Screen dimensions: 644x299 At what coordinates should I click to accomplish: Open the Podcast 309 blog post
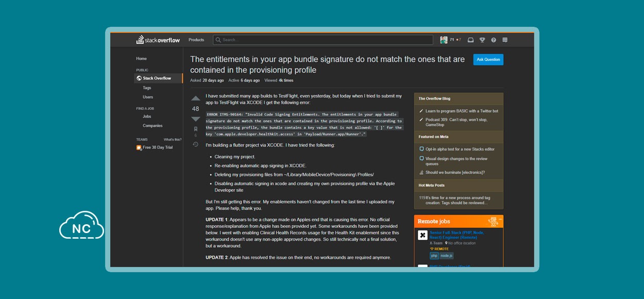456,122
